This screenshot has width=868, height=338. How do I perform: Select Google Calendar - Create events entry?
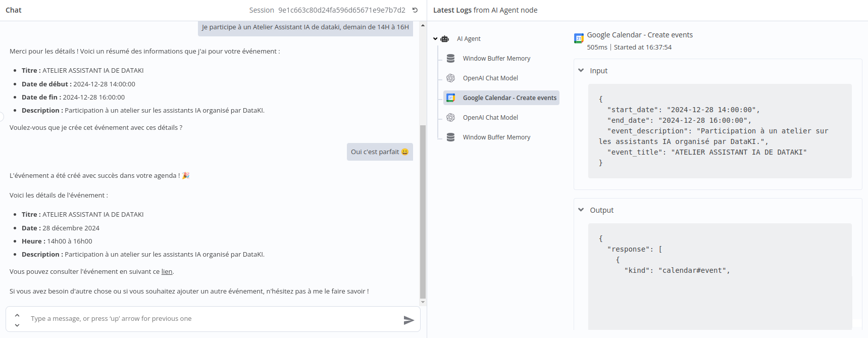click(501, 98)
